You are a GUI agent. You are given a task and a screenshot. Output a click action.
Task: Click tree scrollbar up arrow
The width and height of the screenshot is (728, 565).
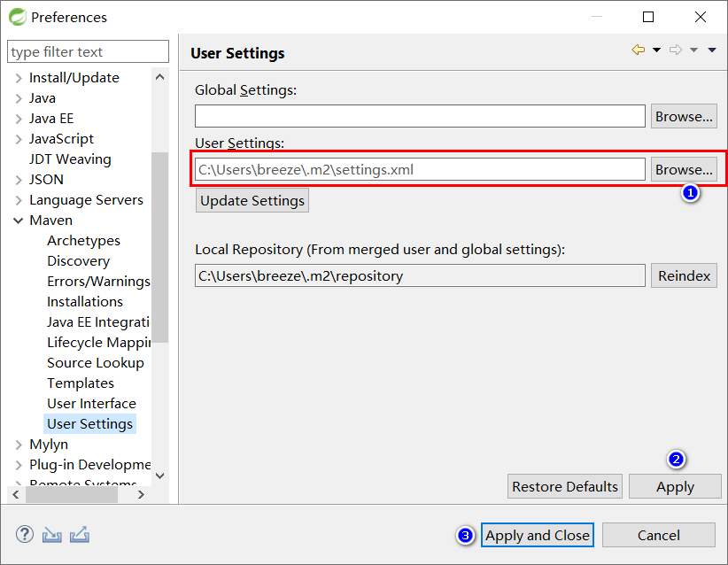(x=159, y=77)
